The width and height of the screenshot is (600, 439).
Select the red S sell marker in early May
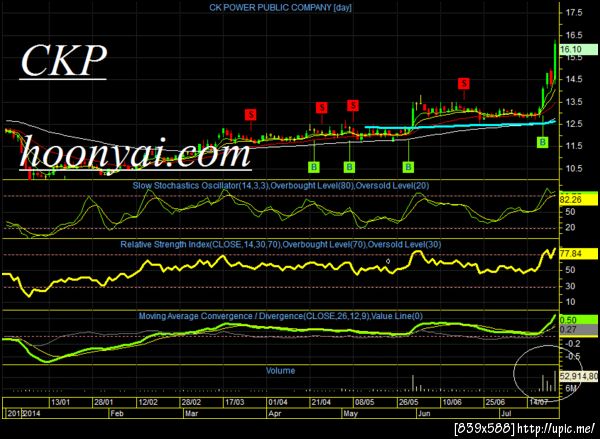(353, 105)
